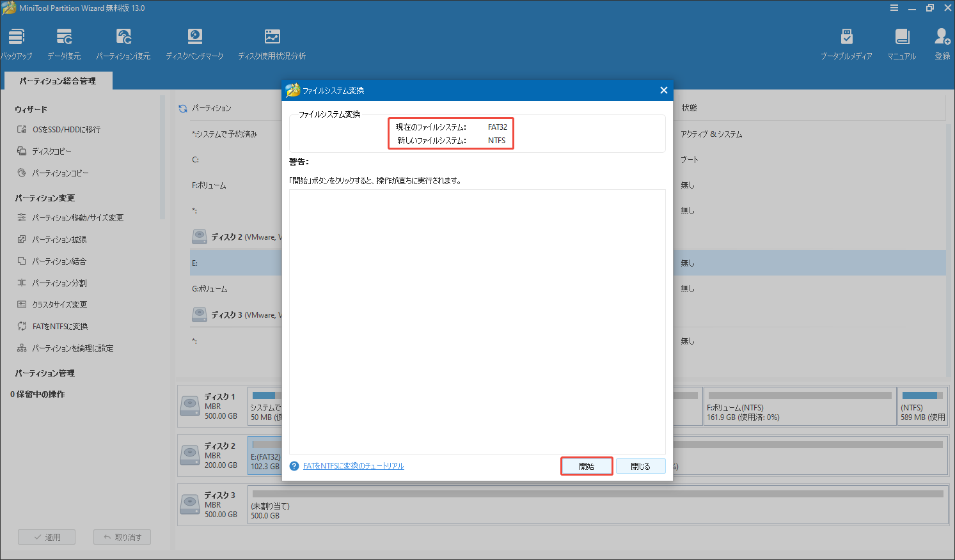The width and height of the screenshot is (955, 560).
Task: Open ディスク使用状況分析 (Disk Usage Analyzer)
Action: [272, 42]
